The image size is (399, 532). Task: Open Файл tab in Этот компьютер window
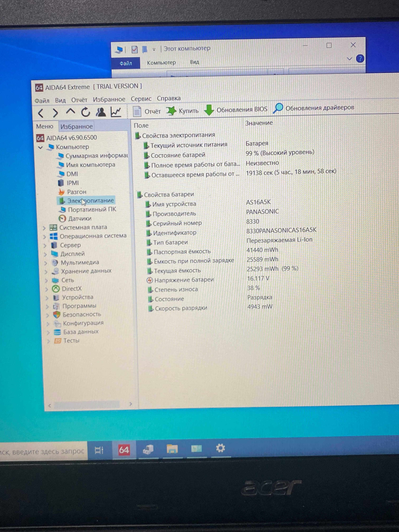pyautogui.click(x=126, y=63)
